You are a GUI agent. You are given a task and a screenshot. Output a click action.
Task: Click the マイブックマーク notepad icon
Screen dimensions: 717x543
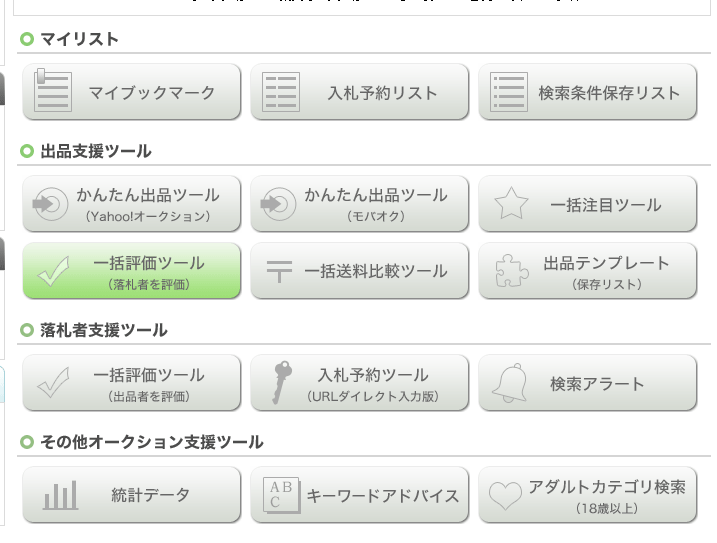pyautogui.click(x=53, y=91)
